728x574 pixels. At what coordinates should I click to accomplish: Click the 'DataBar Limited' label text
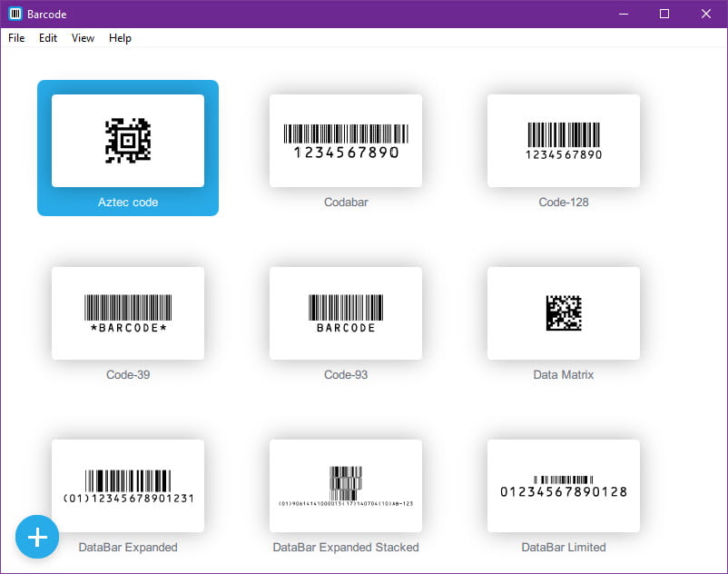[x=564, y=547]
